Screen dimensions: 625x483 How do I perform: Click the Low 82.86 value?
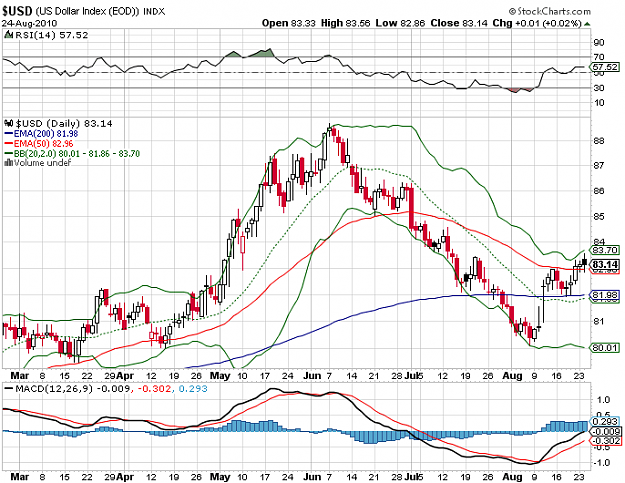click(400, 23)
